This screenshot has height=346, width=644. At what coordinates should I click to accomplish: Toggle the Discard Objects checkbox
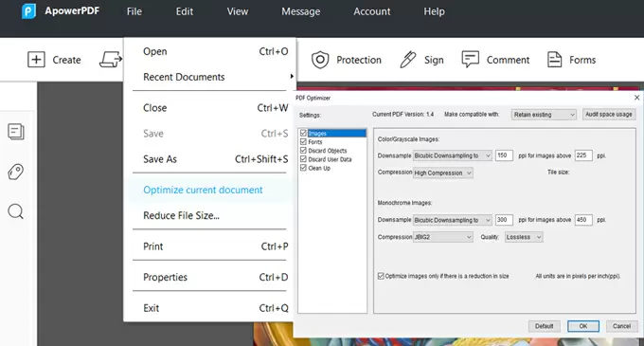click(303, 151)
